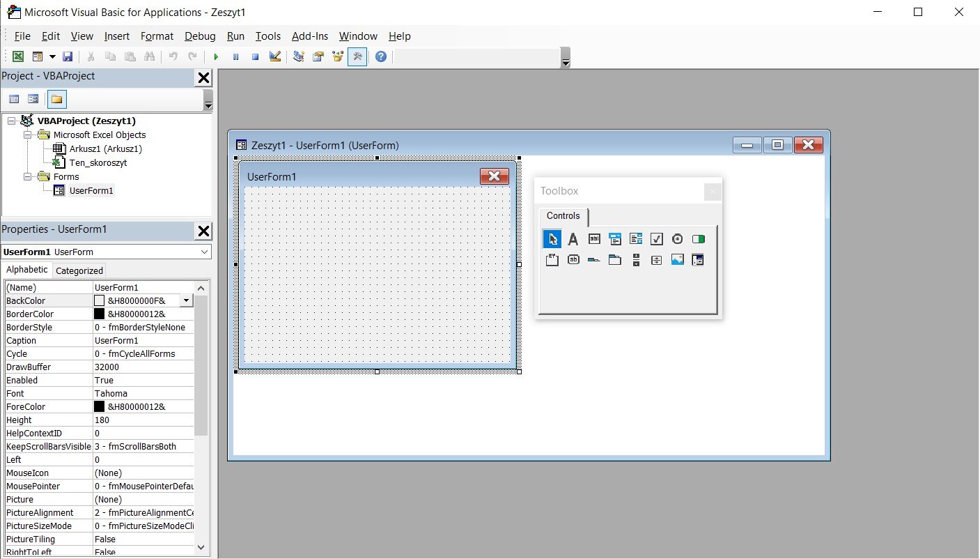The width and height of the screenshot is (980, 559).
Task: Select the ToggleButton control in Toolbox
Action: (x=698, y=239)
